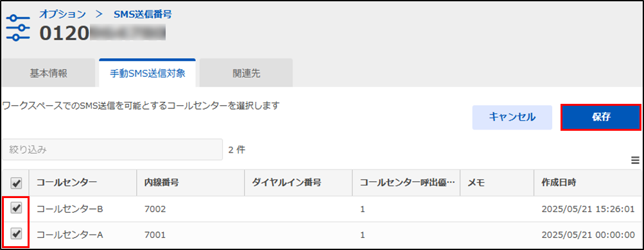The width and height of the screenshot is (644, 250).
Task: Open the SMS送信番号 breadcrumb link
Action: tap(143, 14)
